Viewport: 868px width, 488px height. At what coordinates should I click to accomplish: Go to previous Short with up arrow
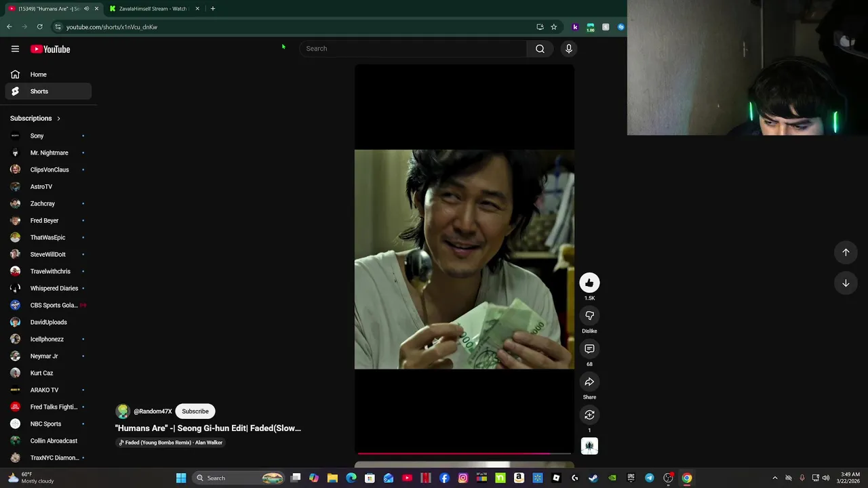(846, 252)
